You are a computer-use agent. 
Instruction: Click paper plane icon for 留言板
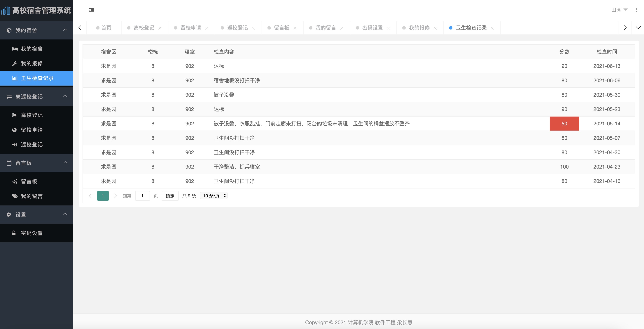(x=15, y=181)
